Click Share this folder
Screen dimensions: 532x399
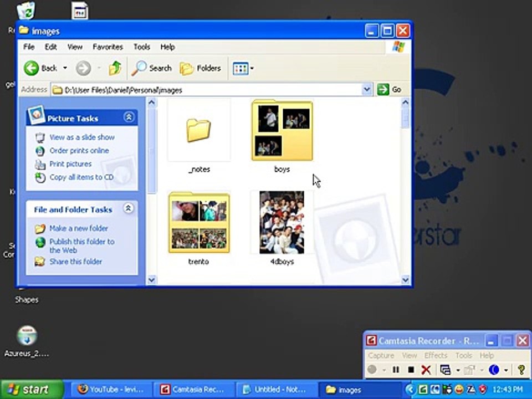[76, 262]
